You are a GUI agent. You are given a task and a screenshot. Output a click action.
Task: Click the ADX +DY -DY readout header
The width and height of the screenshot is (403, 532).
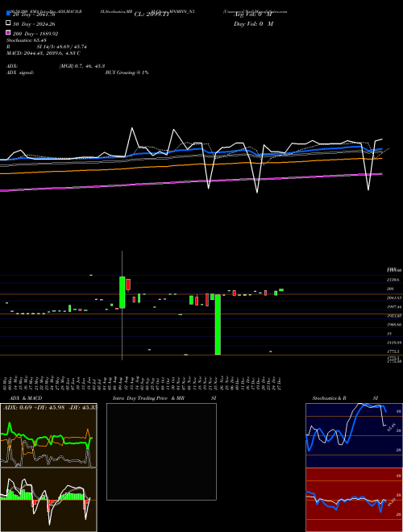point(50,407)
